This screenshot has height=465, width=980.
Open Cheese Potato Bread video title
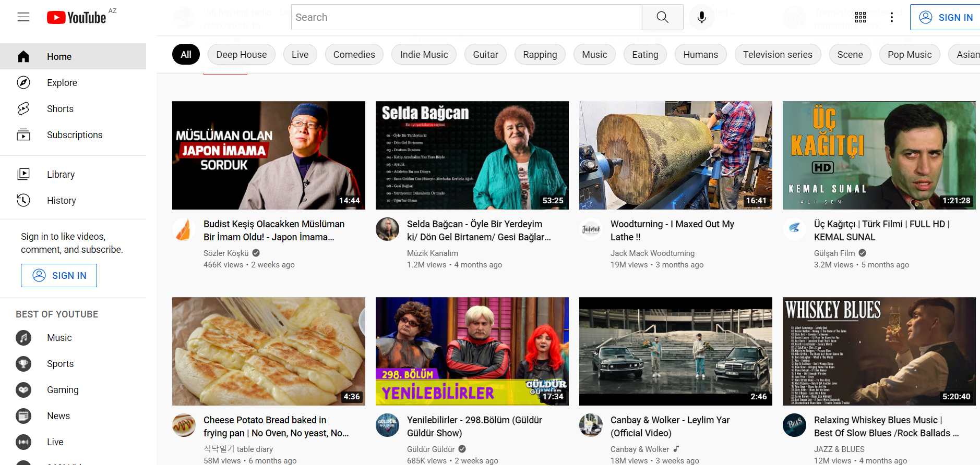point(276,426)
